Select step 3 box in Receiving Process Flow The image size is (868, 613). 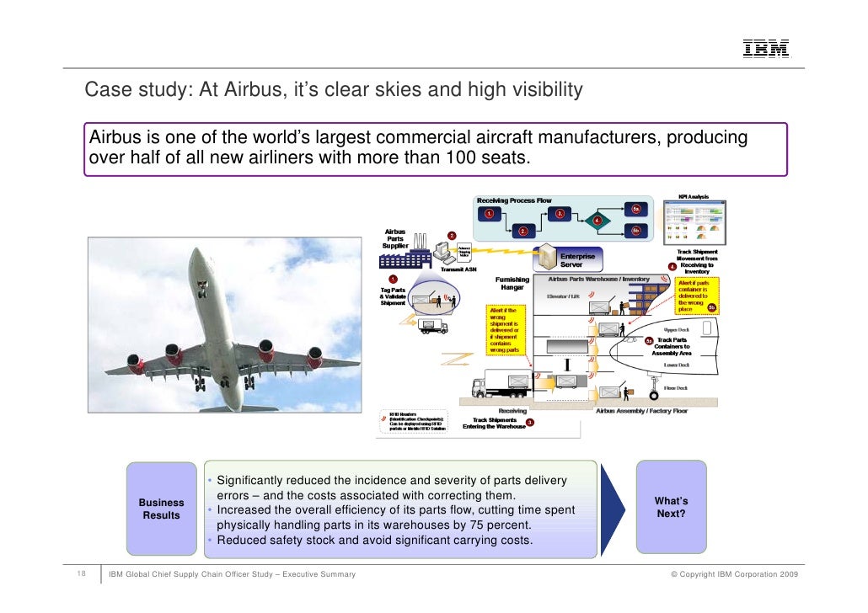[x=560, y=214]
